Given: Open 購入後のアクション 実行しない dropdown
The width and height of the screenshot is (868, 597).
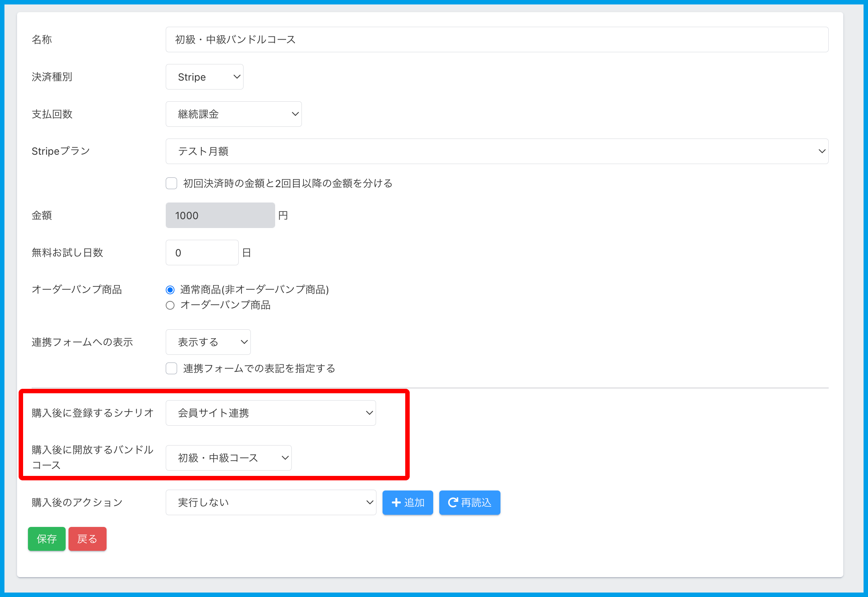Looking at the screenshot, I should [271, 503].
